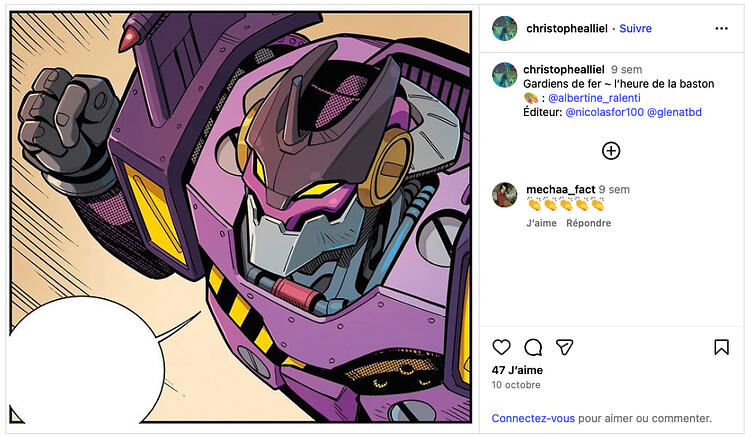The height and width of the screenshot is (437, 750).
Task: View the 47 J'aime likes list
Action: (x=518, y=370)
